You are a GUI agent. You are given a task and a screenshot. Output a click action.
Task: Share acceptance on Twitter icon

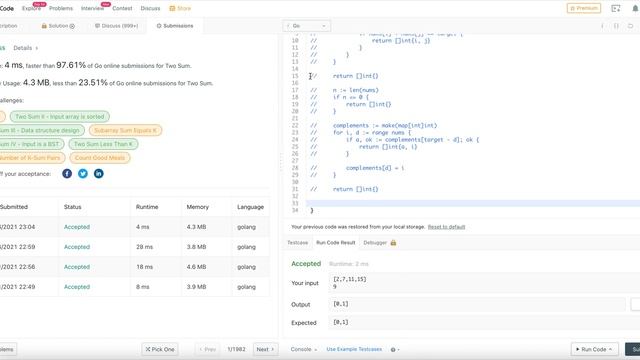83,173
